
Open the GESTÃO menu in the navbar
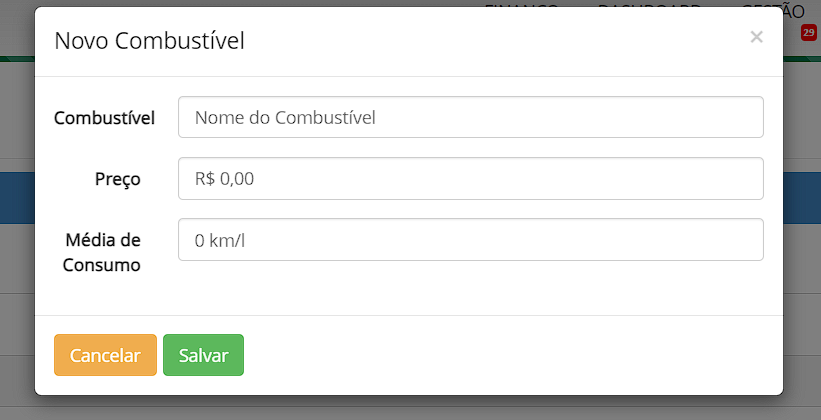pos(772,9)
